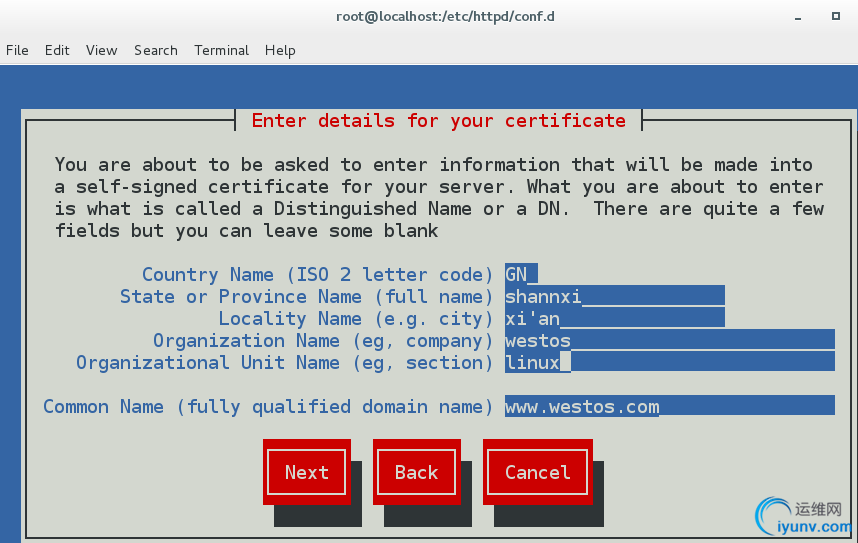The image size is (858, 543).
Task: Open the Help menu
Action: pyautogui.click(x=280, y=50)
